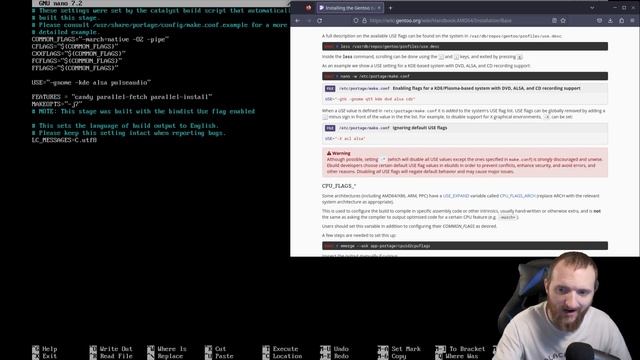
Task: Expand the list all tabs chevron
Action: coord(592,8)
